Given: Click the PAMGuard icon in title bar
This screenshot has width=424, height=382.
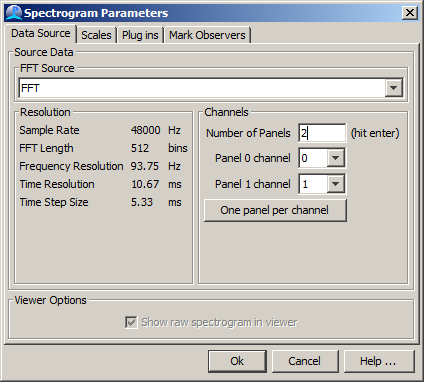Looking at the screenshot, I should point(13,13).
